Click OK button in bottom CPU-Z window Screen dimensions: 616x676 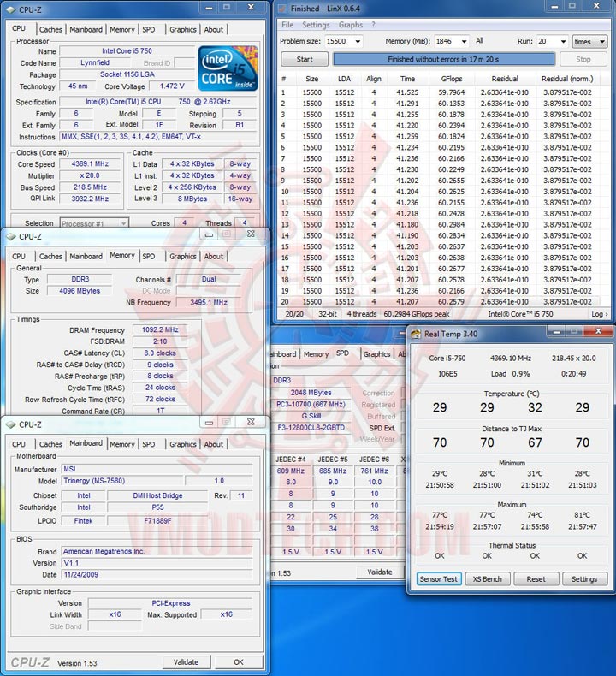(239, 661)
